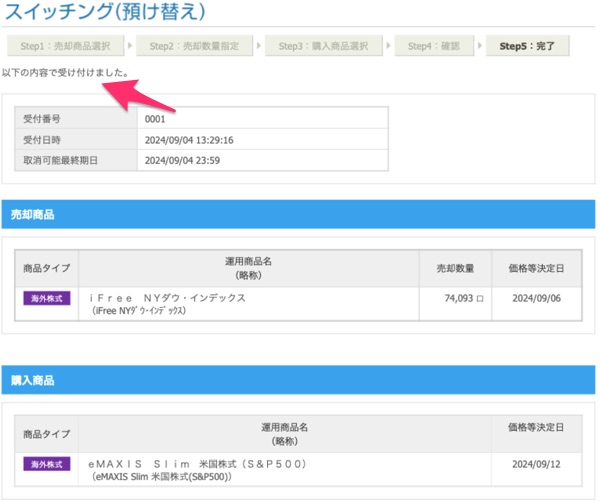Click the 以下の内容で受け付けました message
The width and height of the screenshot is (600, 503).
pos(65,72)
